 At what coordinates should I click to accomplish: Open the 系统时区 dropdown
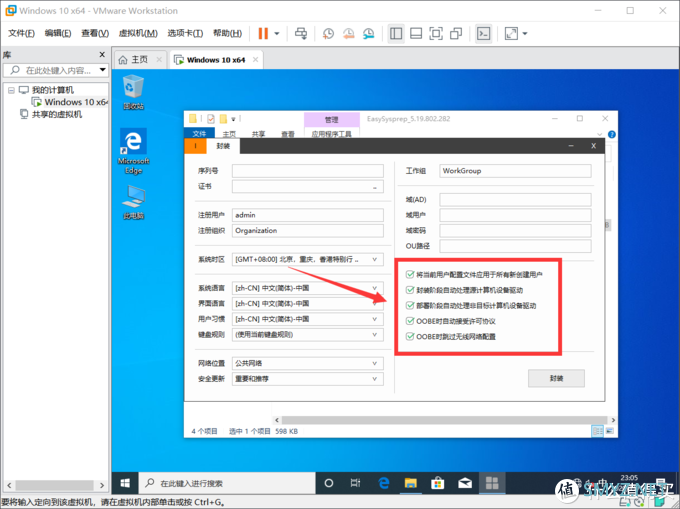click(x=307, y=259)
